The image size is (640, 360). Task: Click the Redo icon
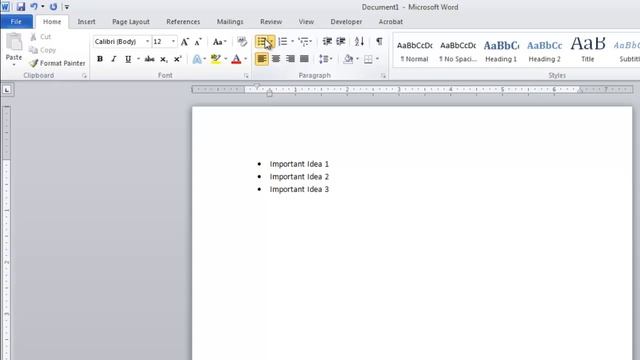pos(53,7)
